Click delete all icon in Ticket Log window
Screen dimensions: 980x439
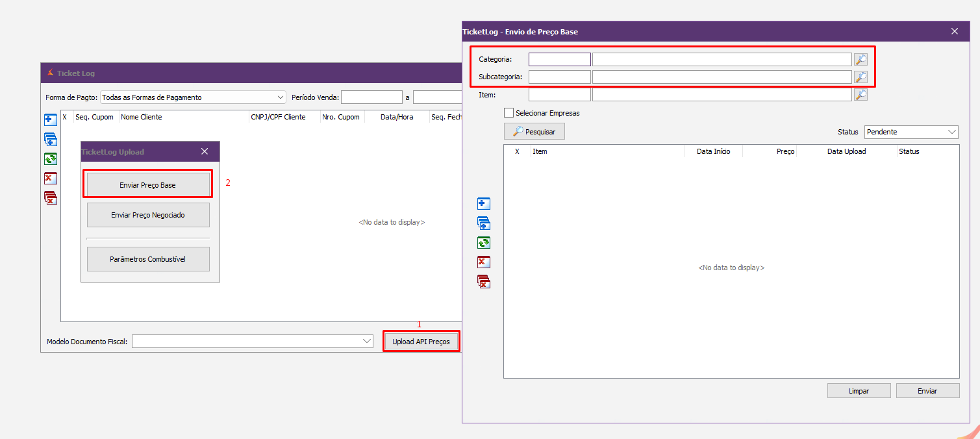pyautogui.click(x=51, y=198)
